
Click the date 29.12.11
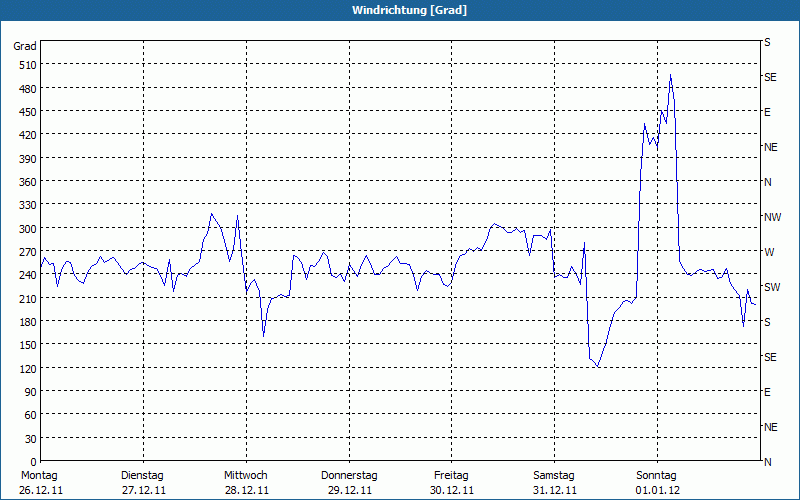point(349,491)
